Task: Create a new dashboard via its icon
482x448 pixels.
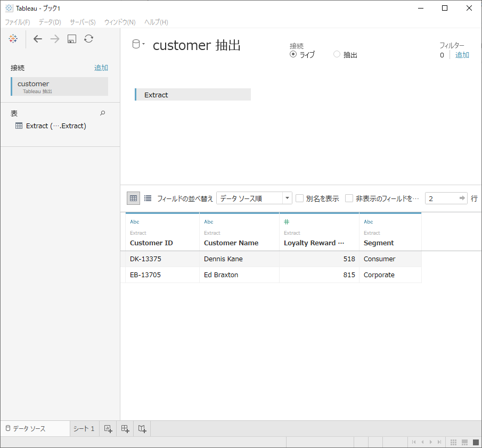Action: [125, 428]
